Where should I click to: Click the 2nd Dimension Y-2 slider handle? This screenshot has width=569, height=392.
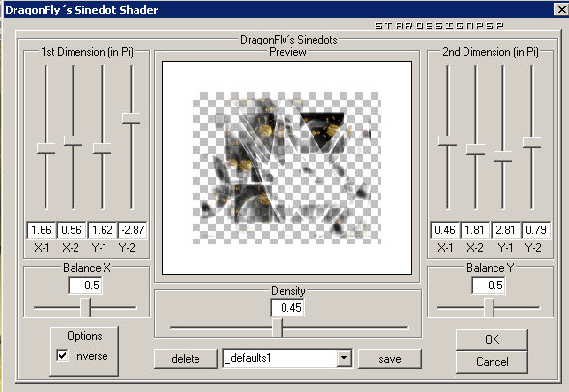tap(531, 142)
